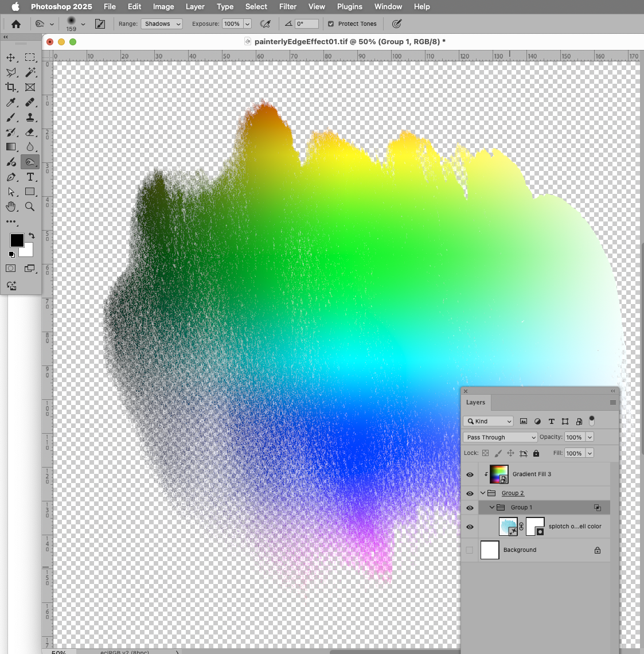Open the Pass Through blend mode dropdown
Screen dimensions: 644x654
point(499,437)
